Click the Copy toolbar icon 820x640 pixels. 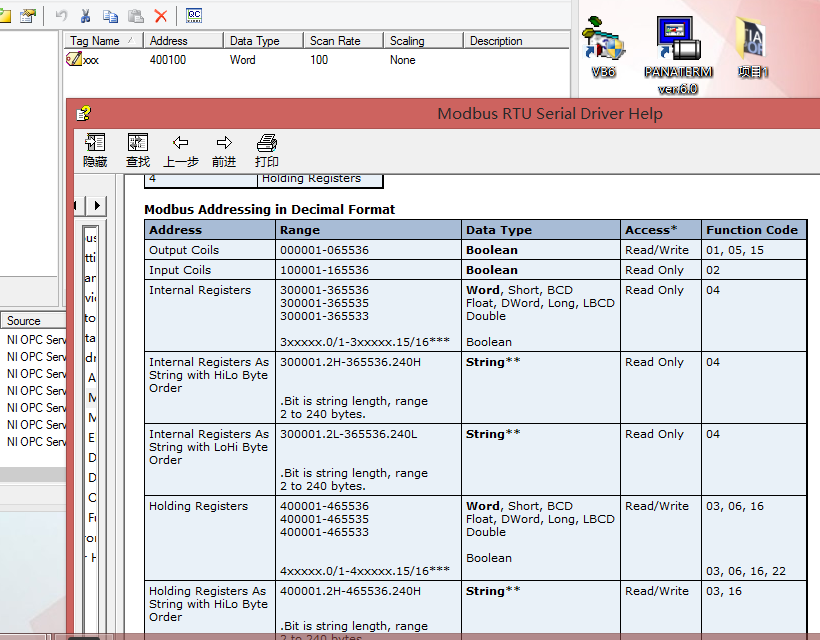click(110, 16)
